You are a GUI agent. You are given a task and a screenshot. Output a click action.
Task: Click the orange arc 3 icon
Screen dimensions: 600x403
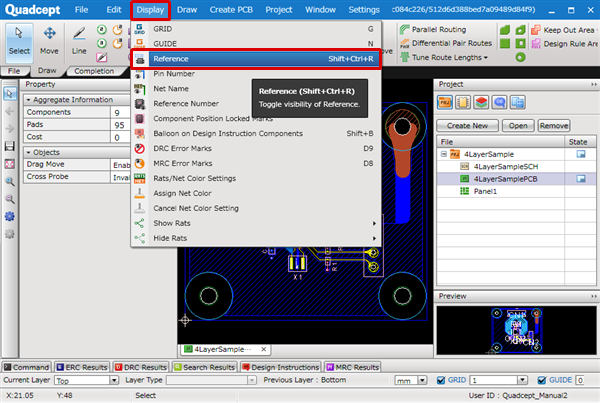tap(117, 43)
